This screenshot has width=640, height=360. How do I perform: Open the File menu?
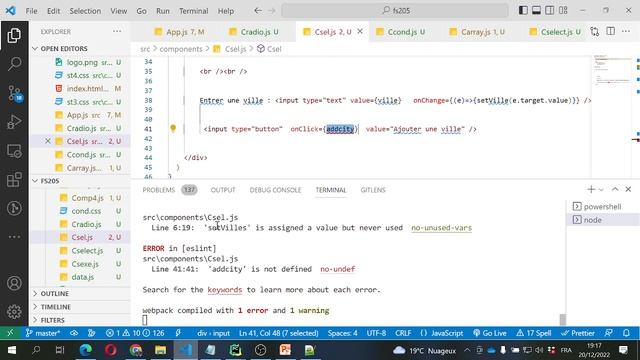pyautogui.click(x=31, y=11)
